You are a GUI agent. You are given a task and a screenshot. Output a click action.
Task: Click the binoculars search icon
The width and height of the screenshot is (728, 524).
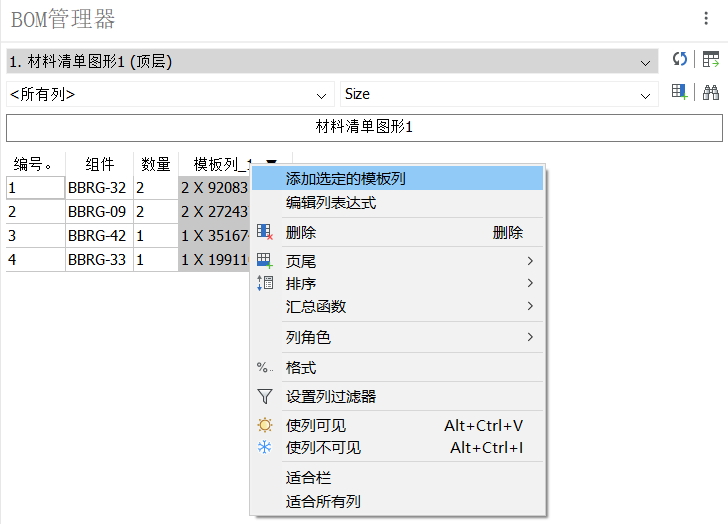pos(711,93)
